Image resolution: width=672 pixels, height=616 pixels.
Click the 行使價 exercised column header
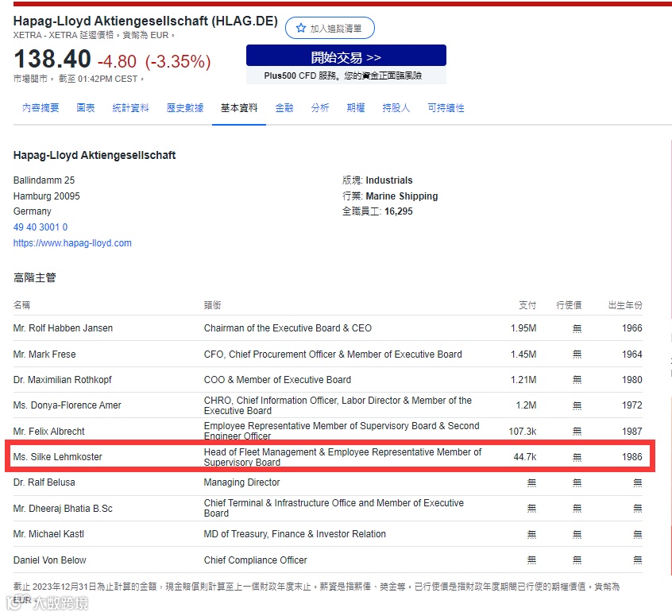click(x=569, y=305)
